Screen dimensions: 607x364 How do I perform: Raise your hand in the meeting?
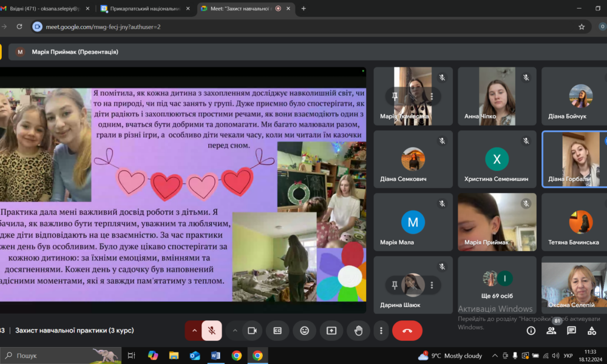pos(358,331)
